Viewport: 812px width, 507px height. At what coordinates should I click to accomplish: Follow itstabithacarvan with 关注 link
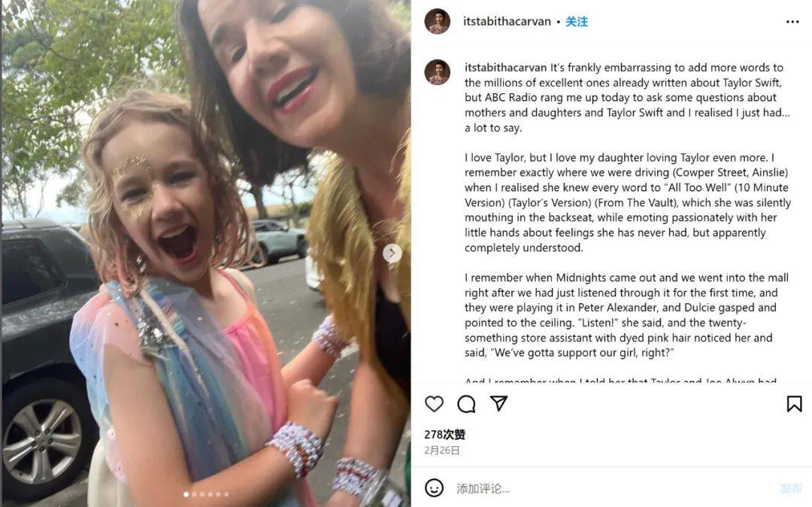[577, 22]
